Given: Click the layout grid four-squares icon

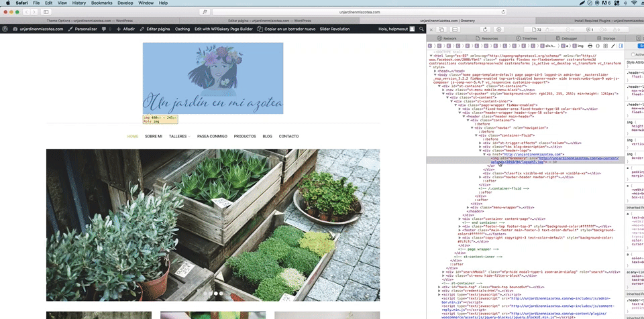Looking at the screenshot, I should [605, 46].
